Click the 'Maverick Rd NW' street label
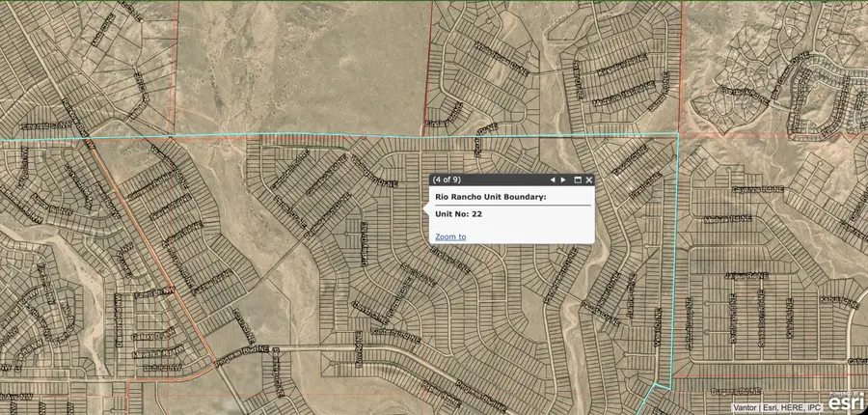The image size is (868, 415). pos(158,353)
